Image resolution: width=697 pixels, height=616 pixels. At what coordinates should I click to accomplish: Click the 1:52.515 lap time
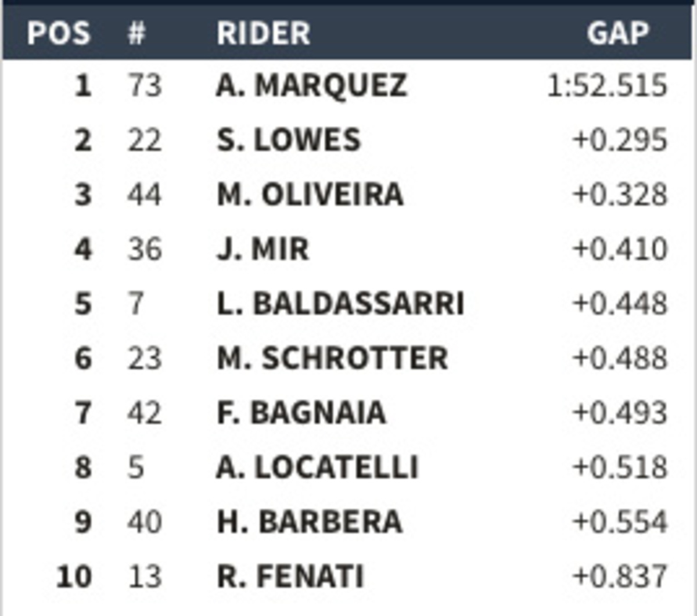pyautogui.click(x=607, y=86)
